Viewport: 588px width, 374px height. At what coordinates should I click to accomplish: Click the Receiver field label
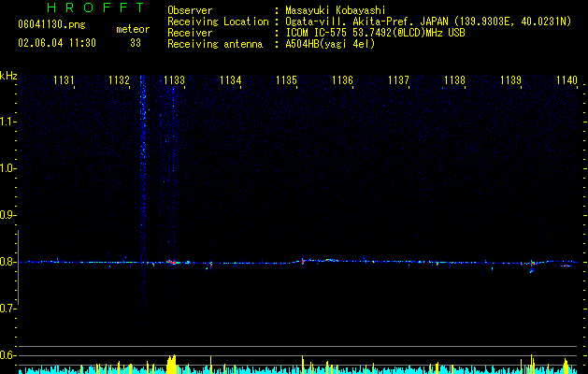tap(190, 33)
